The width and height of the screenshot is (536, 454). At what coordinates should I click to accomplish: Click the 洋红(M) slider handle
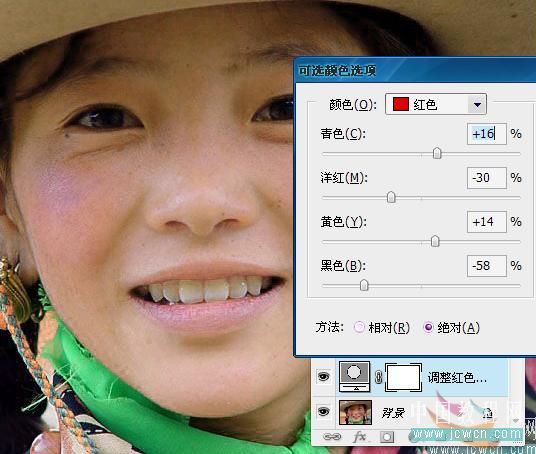tap(391, 197)
